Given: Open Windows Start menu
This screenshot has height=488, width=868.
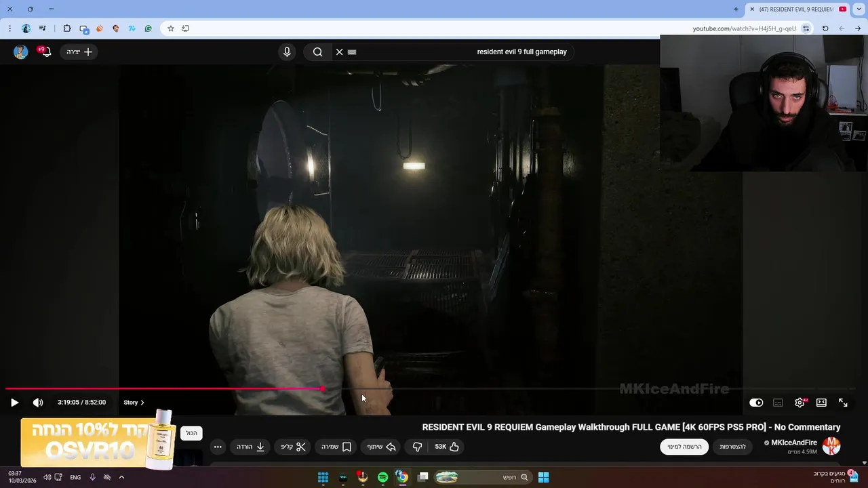Looking at the screenshot, I should (x=543, y=477).
